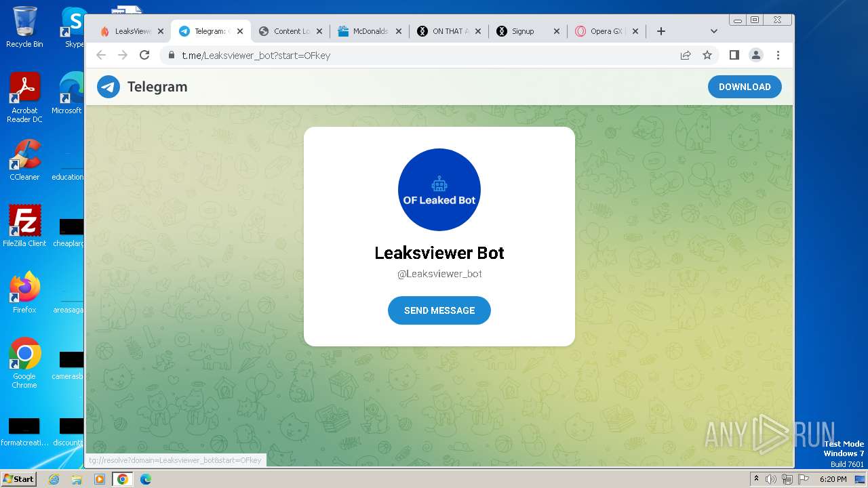Viewport: 868px width, 488px height.
Task: Open the tab search dropdown
Action: coord(713,31)
